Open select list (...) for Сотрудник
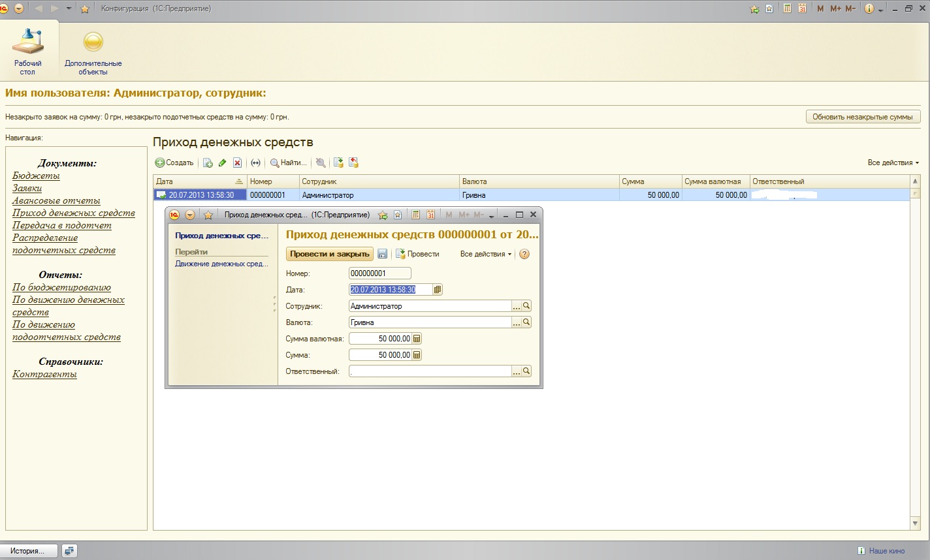Viewport: 930px width, 560px height. [x=516, y=305]
